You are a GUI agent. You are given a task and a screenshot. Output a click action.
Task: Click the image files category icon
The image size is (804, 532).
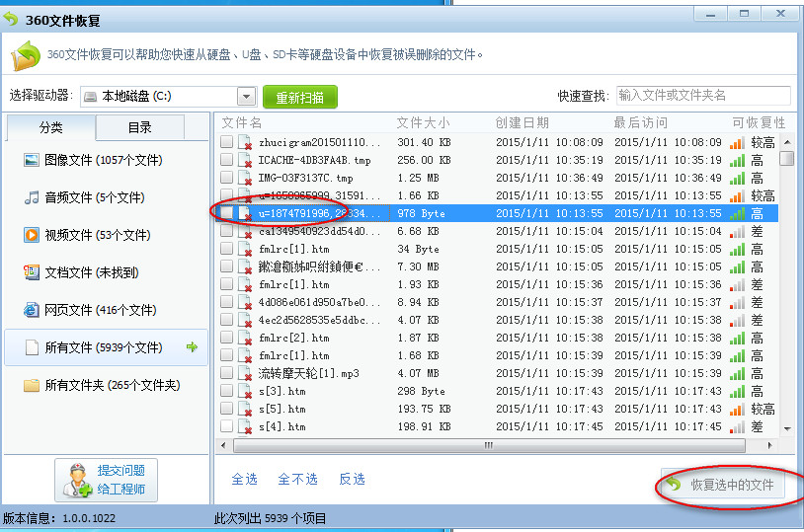(31, 160)
